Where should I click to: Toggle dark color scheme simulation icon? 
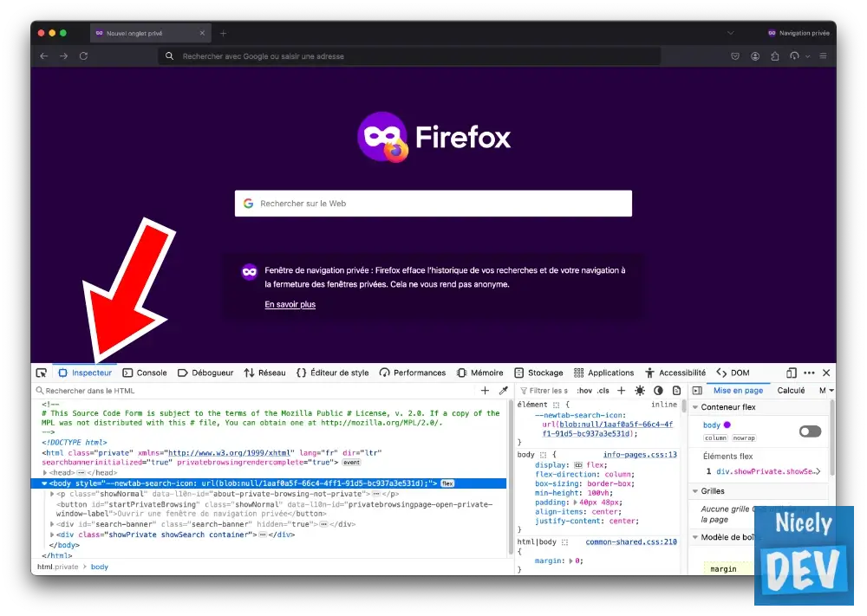[658, 391]
